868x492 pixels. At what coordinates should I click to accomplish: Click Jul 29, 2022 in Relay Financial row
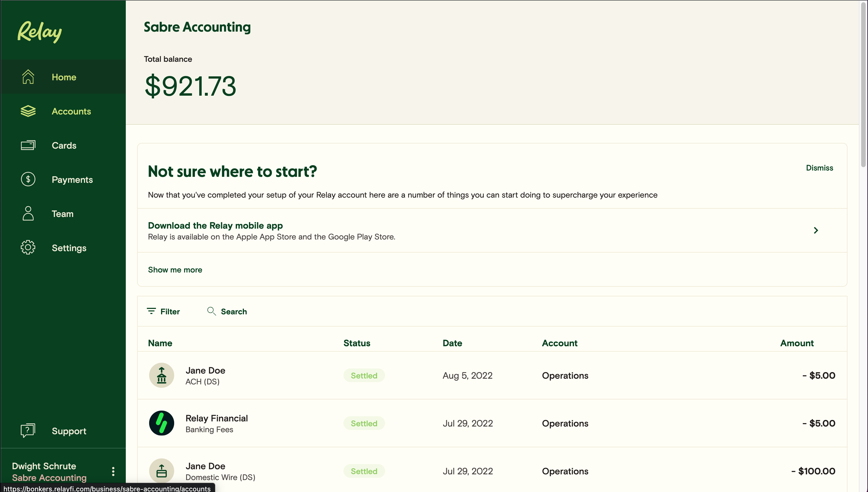pyautogui.click(x=468, y=423)
